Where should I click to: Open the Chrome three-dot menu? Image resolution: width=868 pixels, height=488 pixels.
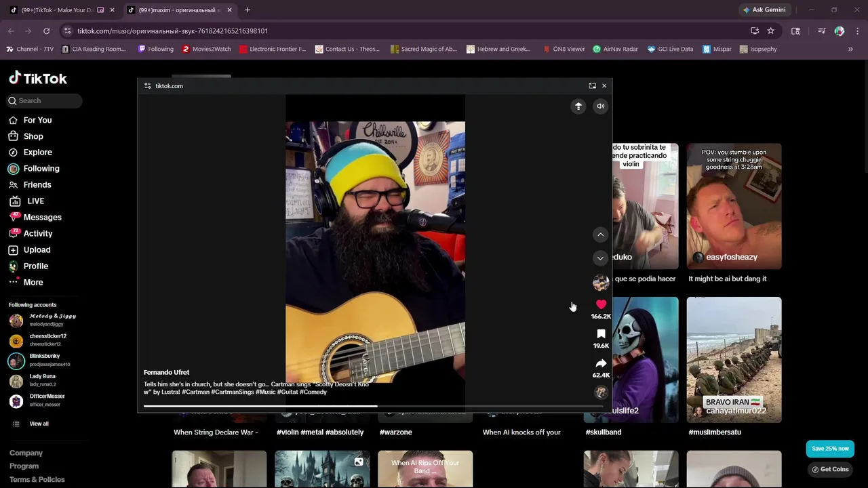(858, 31)
